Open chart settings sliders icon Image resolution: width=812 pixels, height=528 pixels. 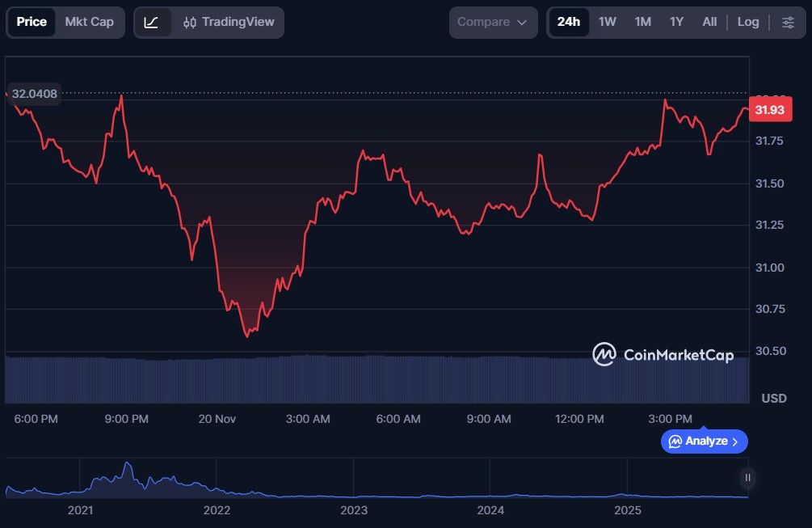click(788, 22)
